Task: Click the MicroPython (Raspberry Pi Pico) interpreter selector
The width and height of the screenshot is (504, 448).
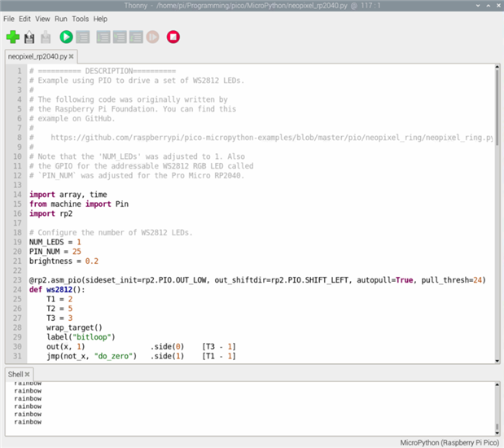Action: pos(449,441)
